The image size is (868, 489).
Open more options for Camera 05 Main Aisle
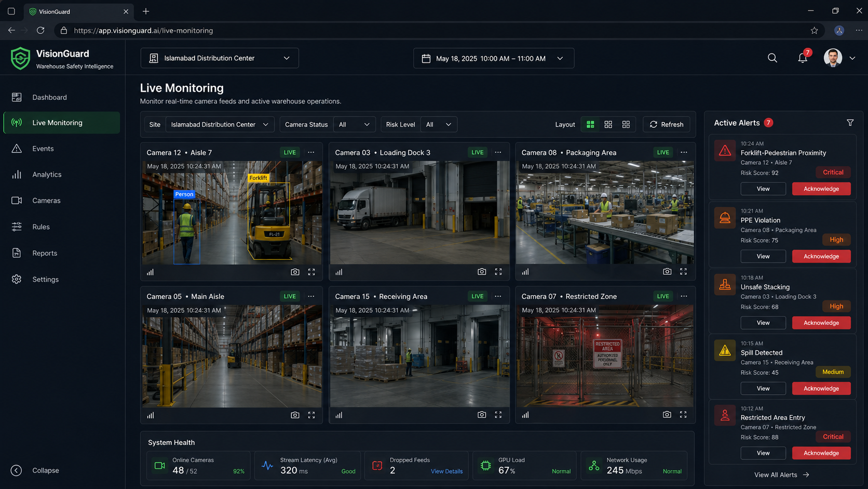[x=311, y=296]
